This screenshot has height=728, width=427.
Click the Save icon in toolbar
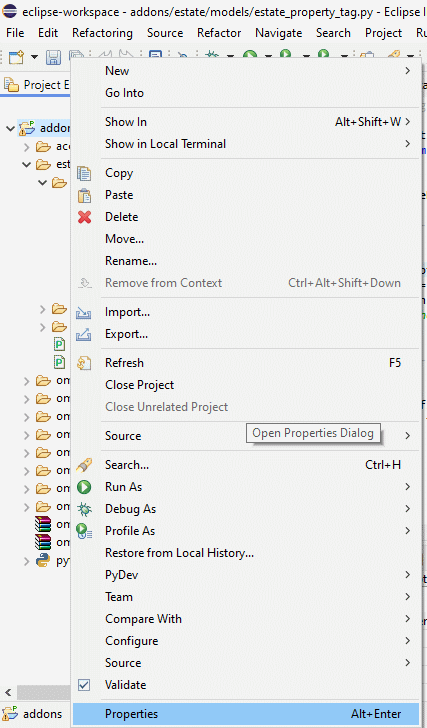[x=53, y=57]
